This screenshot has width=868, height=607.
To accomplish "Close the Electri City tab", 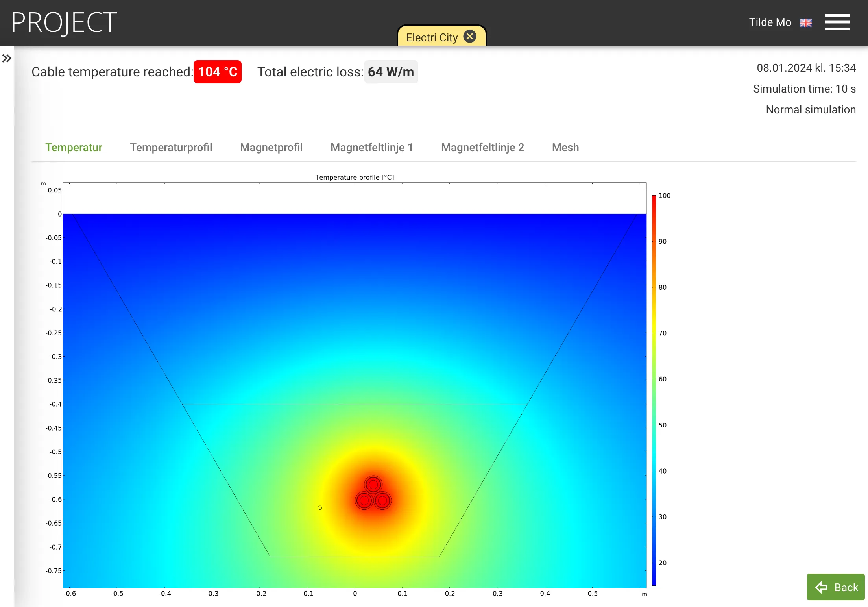I will click(x=469, y=37).
